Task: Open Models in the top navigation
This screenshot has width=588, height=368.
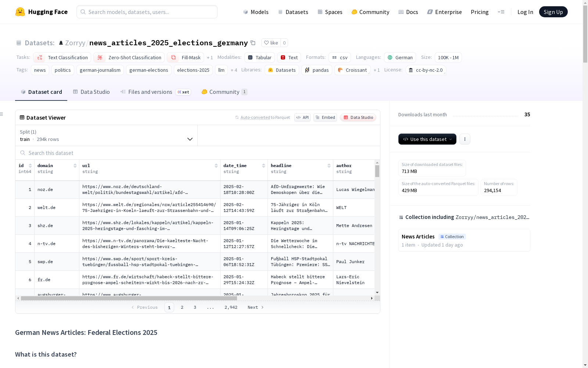Action: (x=256, y=12)
